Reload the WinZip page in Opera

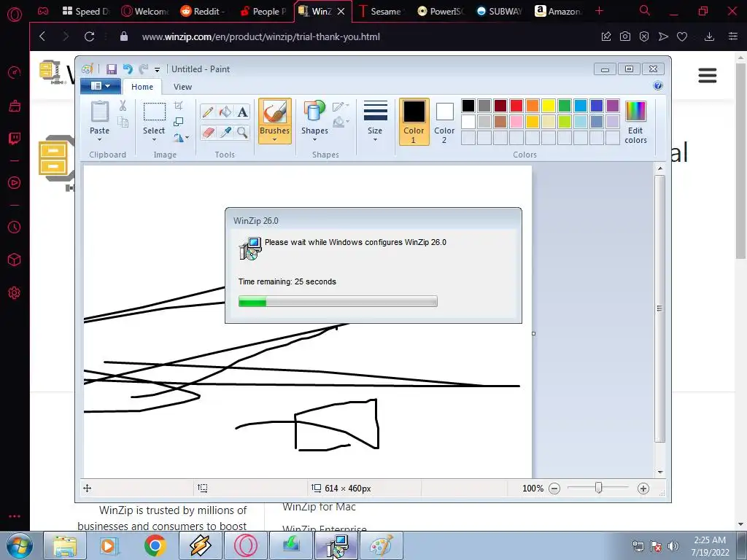coord(89,36)
